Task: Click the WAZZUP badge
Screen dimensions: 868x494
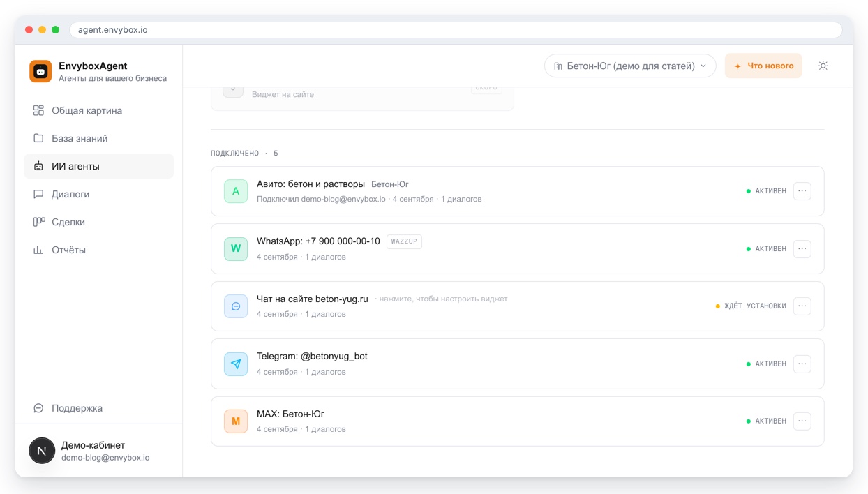Action: coord(404,241)
